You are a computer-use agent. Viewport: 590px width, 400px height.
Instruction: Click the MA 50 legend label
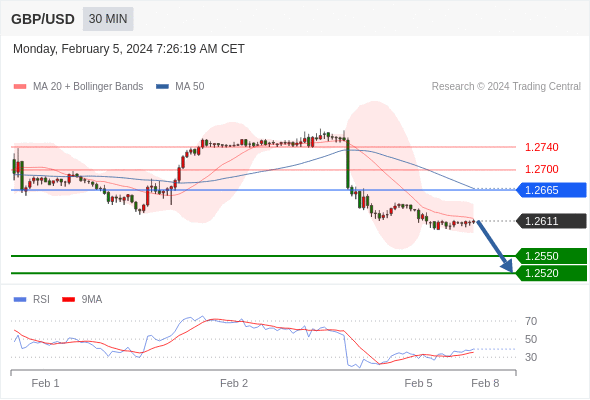[x=190, y=87]
